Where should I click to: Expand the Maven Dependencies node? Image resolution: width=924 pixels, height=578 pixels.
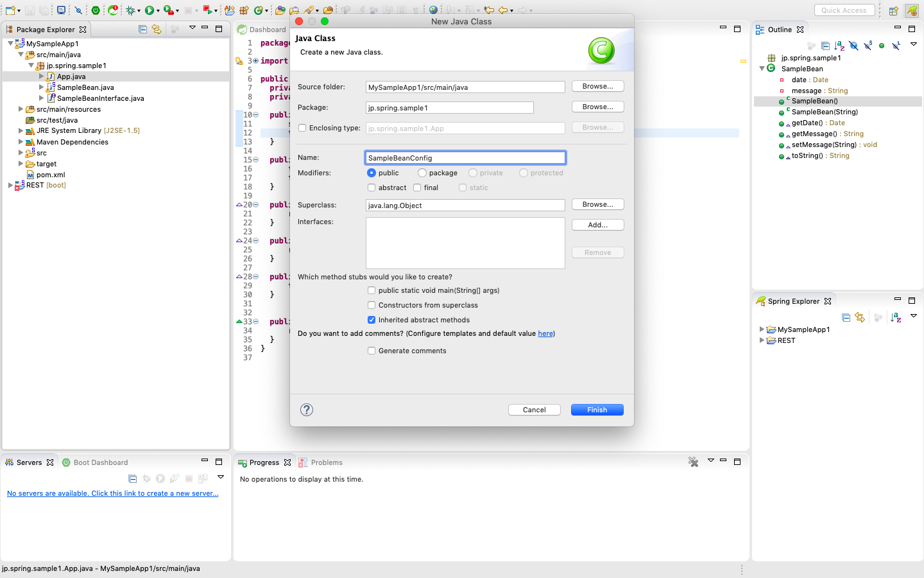coord(21,142)
